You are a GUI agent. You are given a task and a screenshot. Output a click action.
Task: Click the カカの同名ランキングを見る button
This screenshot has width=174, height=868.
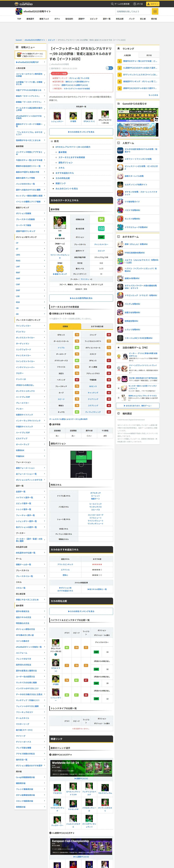pyautogui.click(x=81, y=132)
